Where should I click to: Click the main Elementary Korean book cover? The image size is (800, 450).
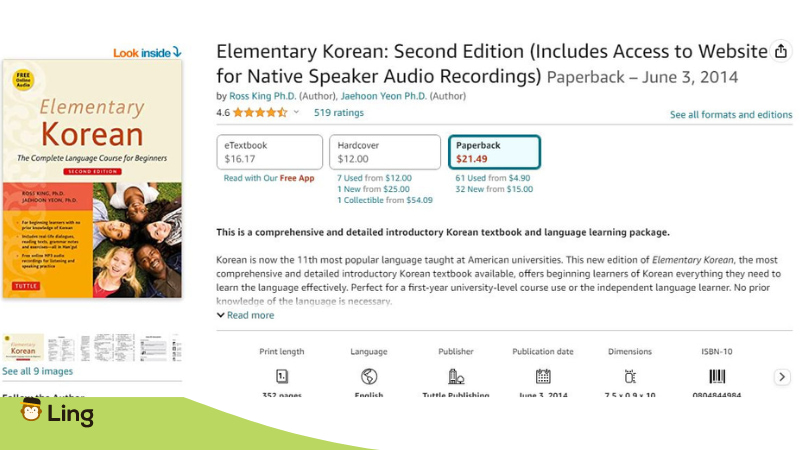coord(92,179)
